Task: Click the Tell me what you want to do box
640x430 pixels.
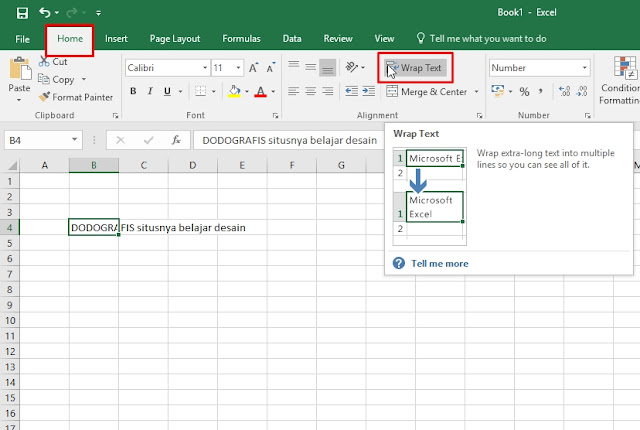Action: point(481,39)
